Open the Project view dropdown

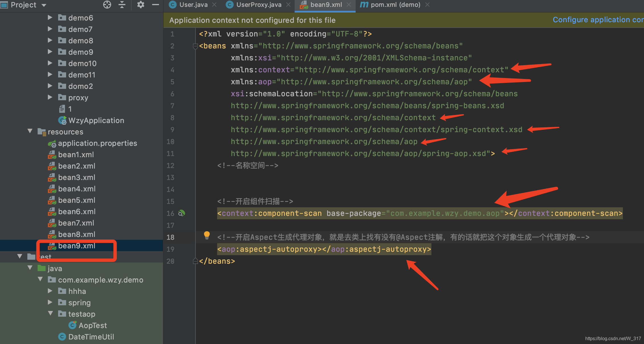[x=44, y=5]
